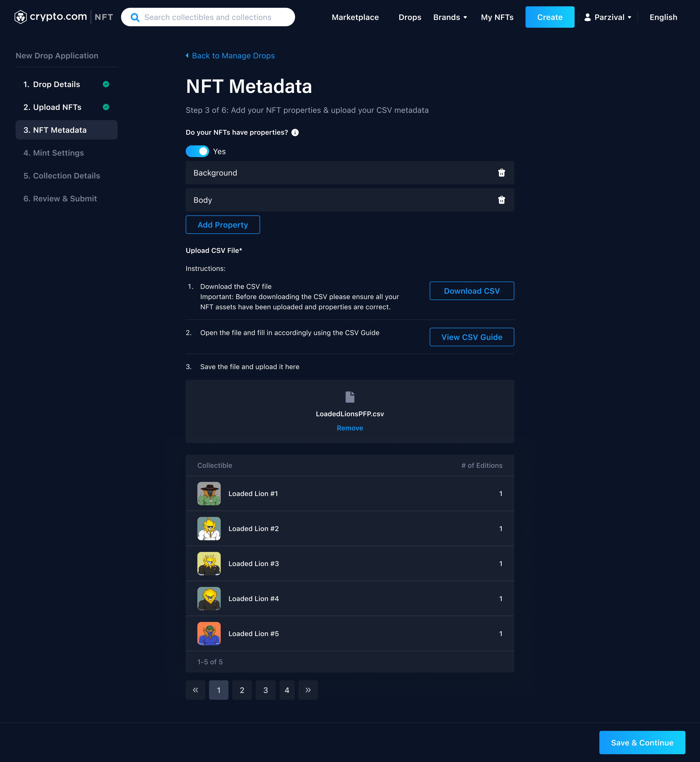
Task: Click the Download CSV button
Action: click(x=472, y=291)
